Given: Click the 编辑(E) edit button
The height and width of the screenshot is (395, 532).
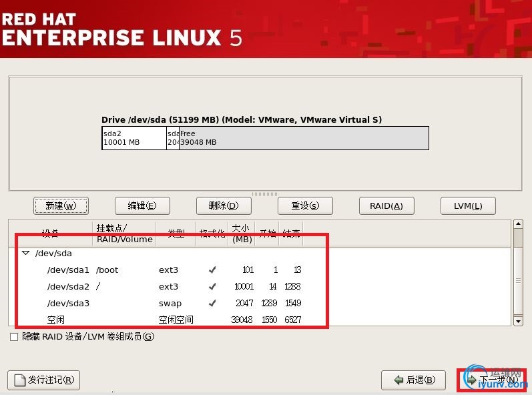Looking at the screenshot, I should pos(142,206).
